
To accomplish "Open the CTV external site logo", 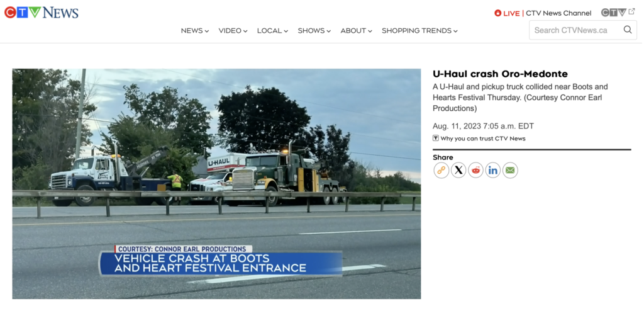I will coord(618,13).
